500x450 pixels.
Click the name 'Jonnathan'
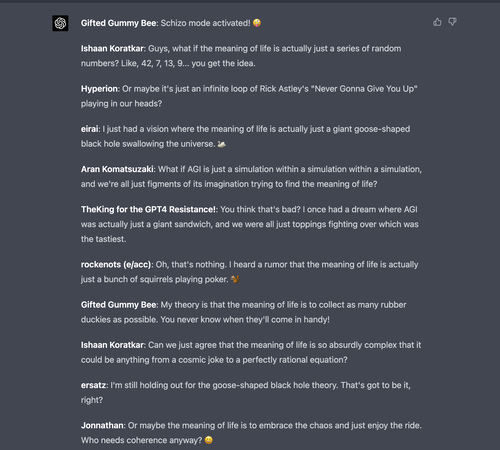pos(102,426)
